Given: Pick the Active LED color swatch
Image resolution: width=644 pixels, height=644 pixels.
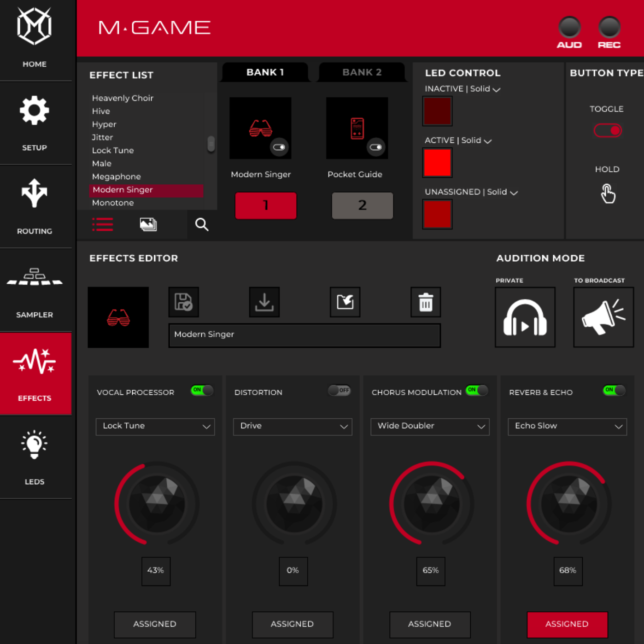Looking at the screenshot, I should pos(437,163).
